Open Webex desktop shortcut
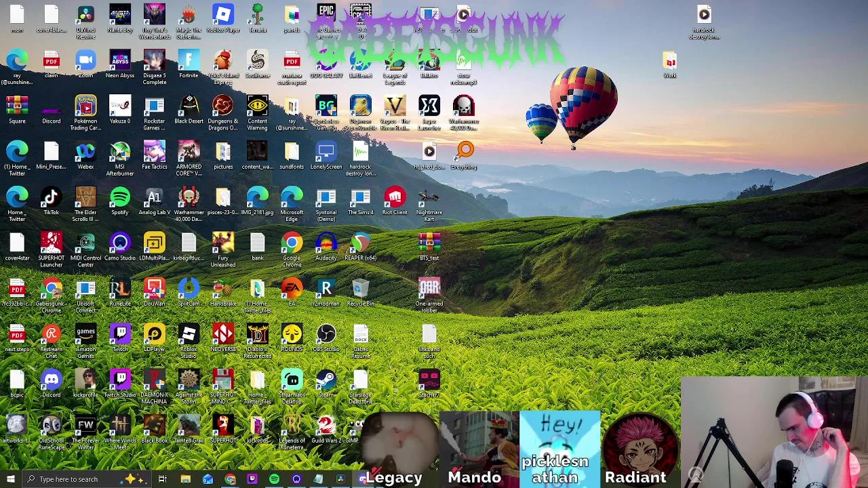The height and width of the screenshot is (488, 868). coord(85,155)
